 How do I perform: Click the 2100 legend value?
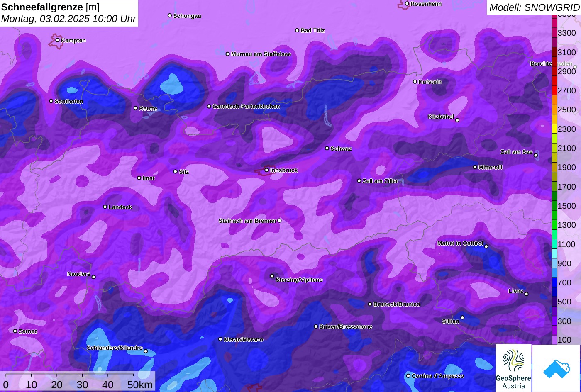[x=567, y=148]
